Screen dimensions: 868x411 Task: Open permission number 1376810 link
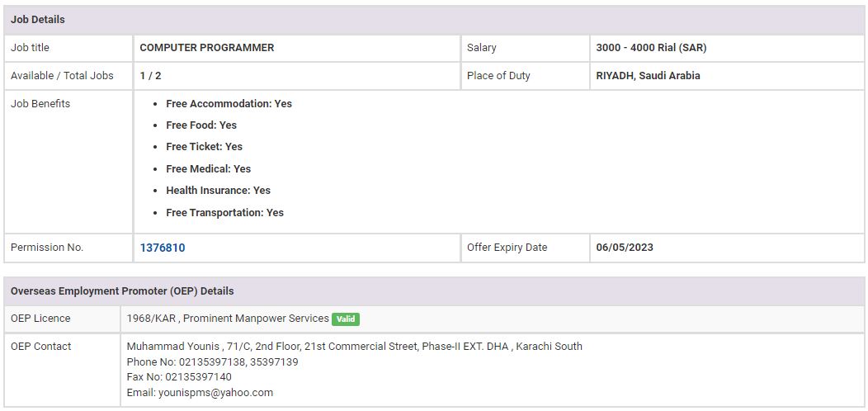pos(163,248)
